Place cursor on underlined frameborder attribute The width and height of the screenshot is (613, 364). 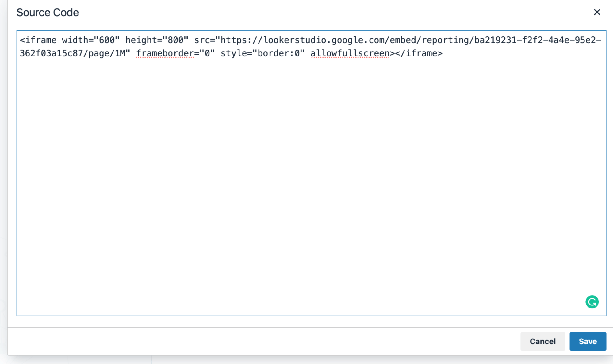pyautogui.click(x=165, y=53)
